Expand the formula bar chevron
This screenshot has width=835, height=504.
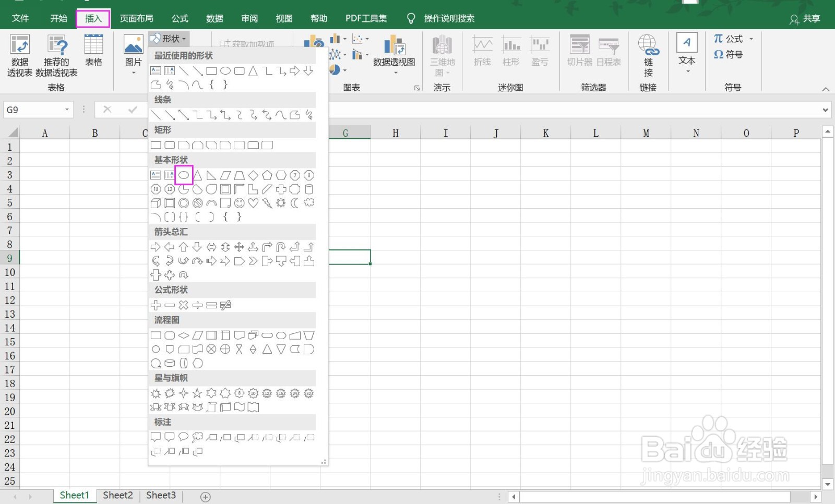825,110
